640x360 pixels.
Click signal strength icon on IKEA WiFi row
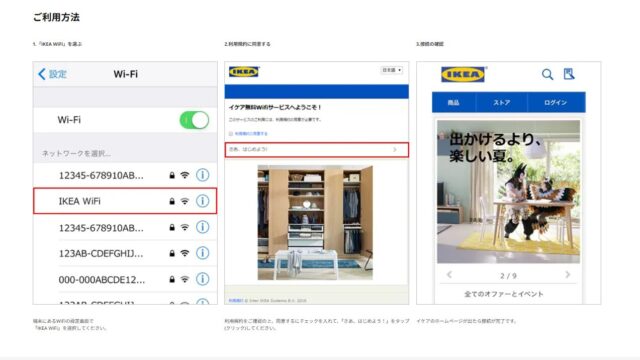coord(185,201)
